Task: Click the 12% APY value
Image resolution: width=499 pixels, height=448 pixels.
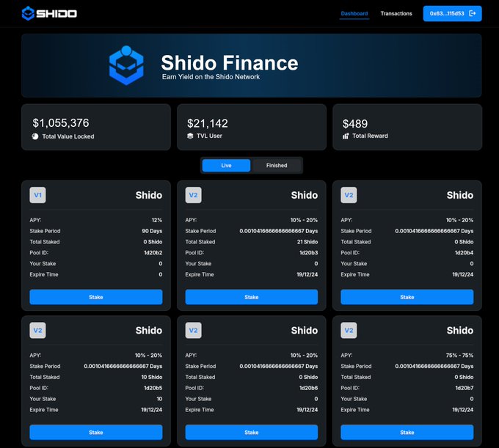Action: point(156,220)
